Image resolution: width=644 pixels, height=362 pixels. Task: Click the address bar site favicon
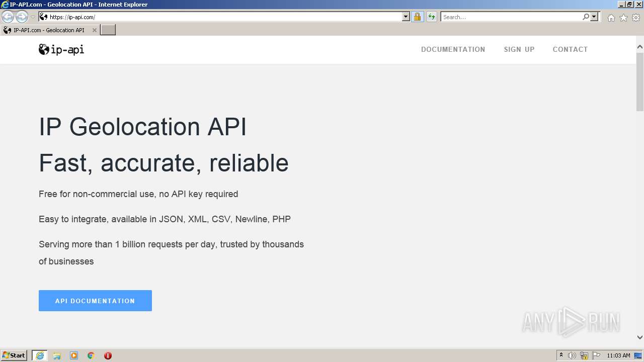point(43,17)
